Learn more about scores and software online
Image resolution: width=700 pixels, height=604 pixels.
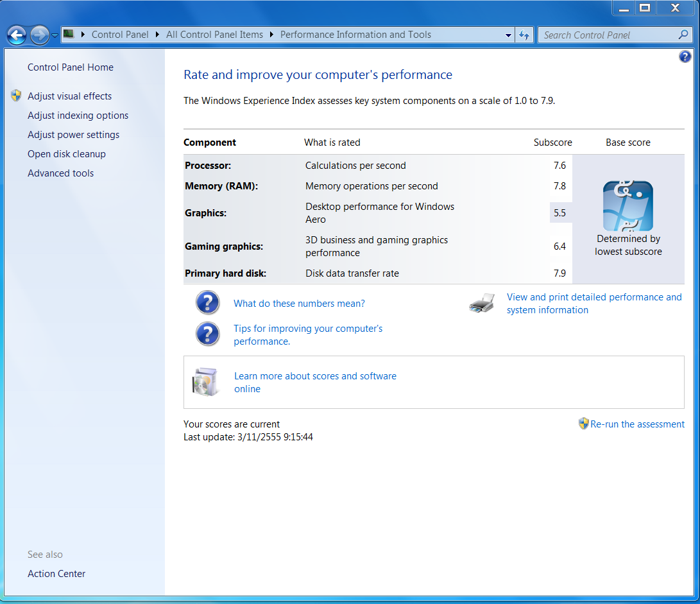click(x=315, y=383)
